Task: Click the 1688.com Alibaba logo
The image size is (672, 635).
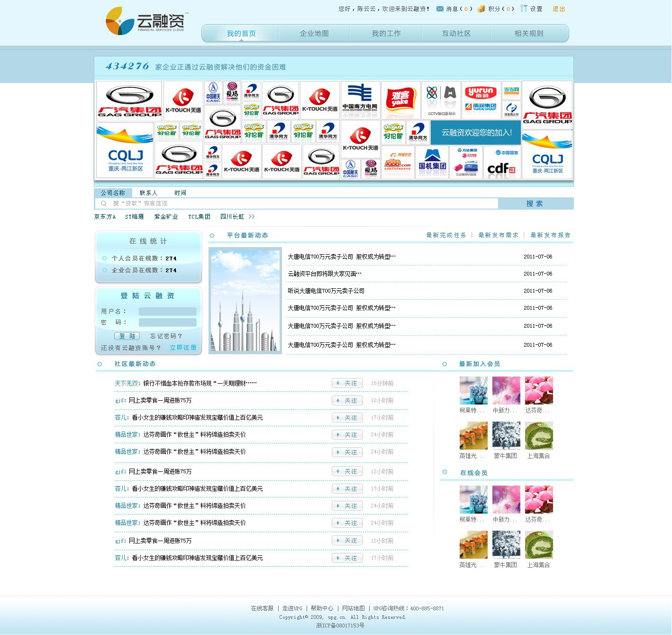Action: pyautogui.click(x=397, y=162)
